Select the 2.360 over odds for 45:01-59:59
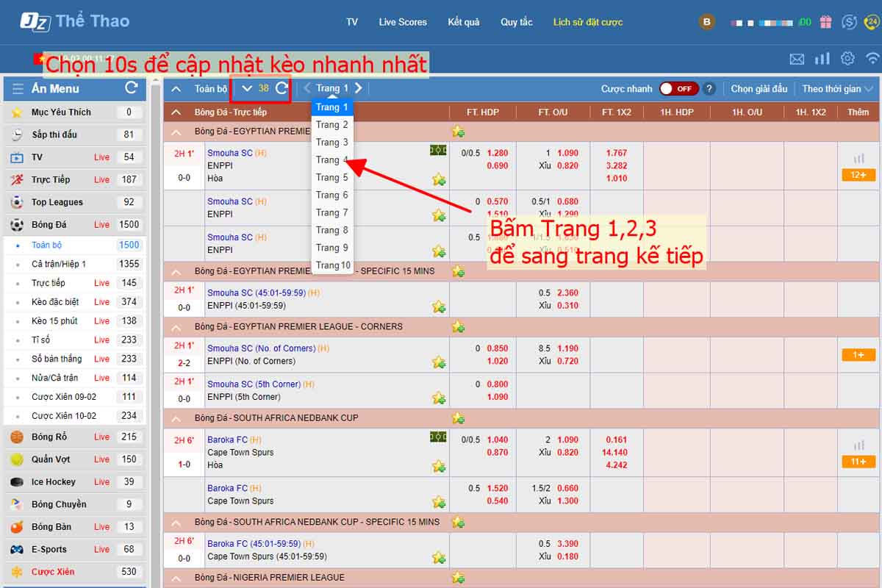The image size is (882, 588). (x=567, y=293)
